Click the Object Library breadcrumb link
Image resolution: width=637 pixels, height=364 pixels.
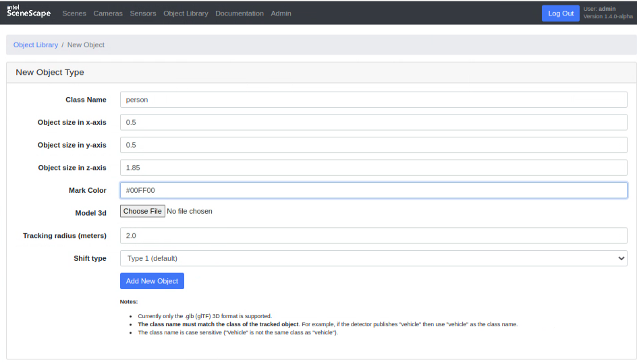pos(36,45)
